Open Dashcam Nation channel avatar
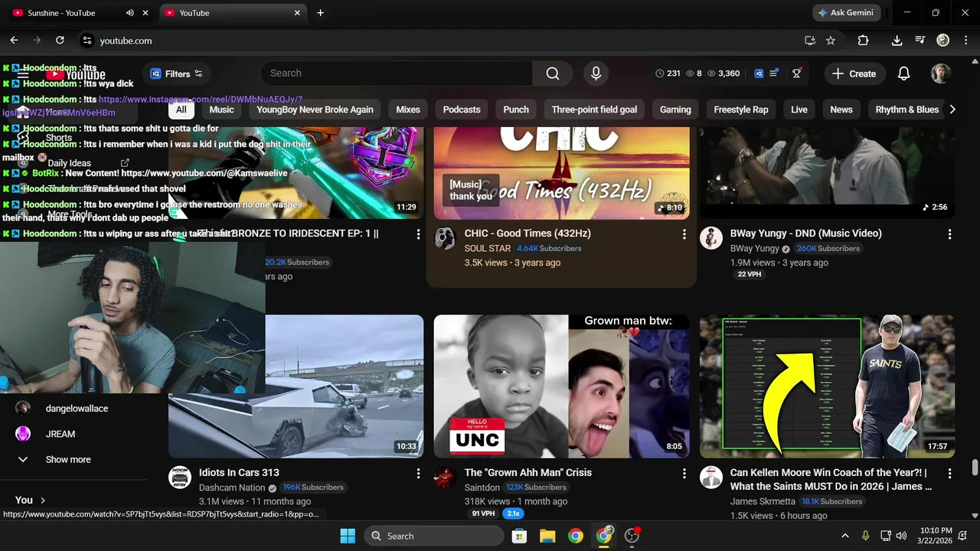 [x=180, y=478]
